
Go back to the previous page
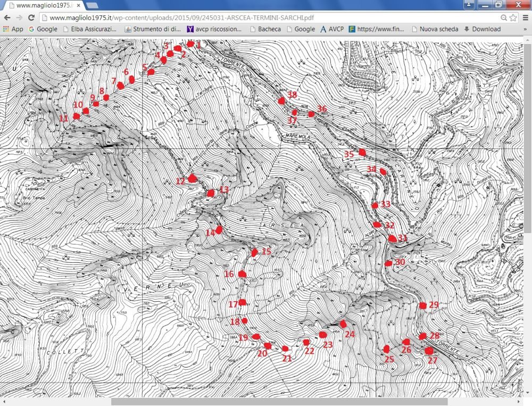[7, 18]
